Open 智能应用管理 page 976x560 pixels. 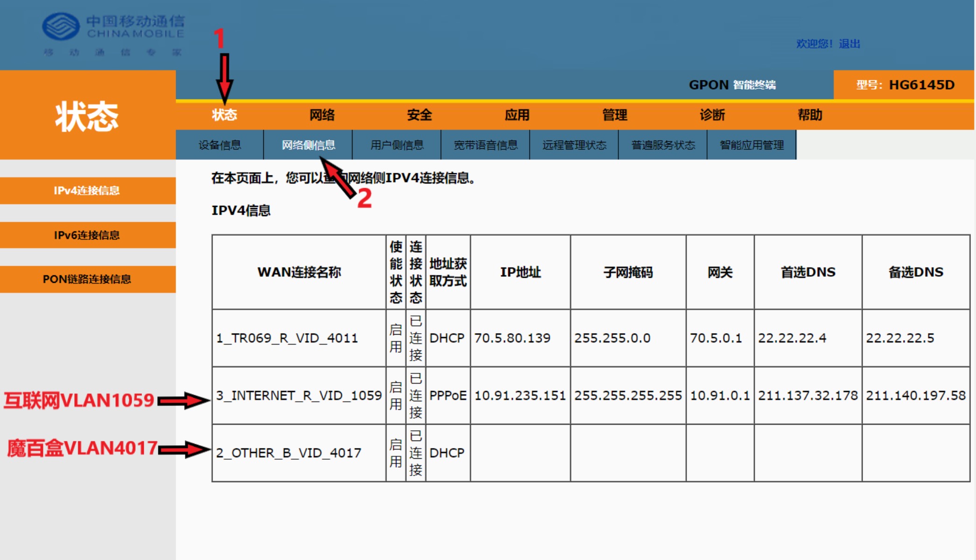point(751,145)
